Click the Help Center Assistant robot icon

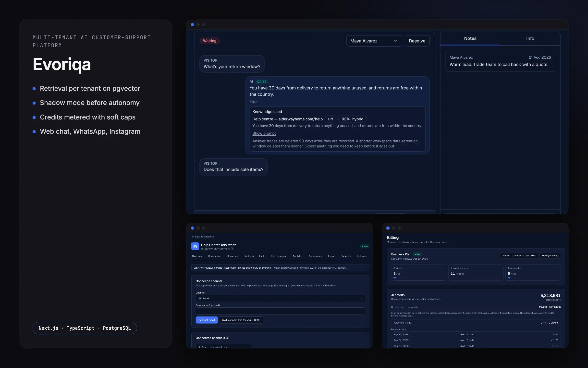195,246
